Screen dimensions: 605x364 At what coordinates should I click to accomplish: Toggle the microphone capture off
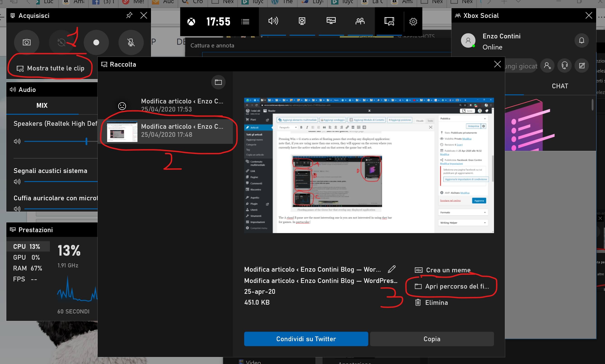pos(131,42)
